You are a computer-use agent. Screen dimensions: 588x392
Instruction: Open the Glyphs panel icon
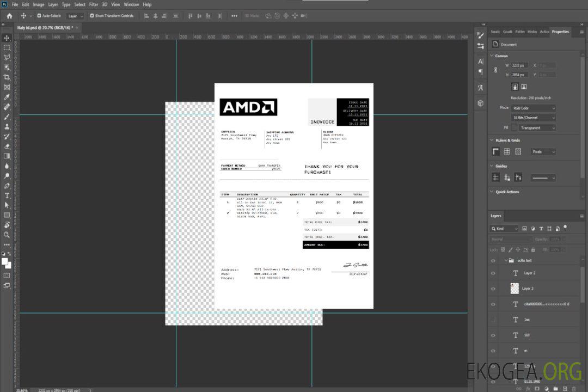[x=480, y=88]
